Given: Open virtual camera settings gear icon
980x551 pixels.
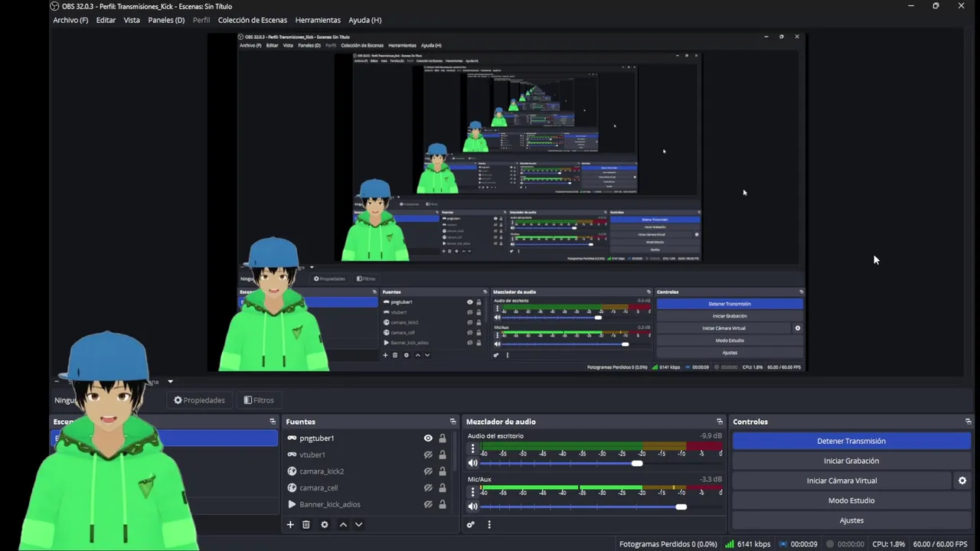Looking at the screenshot, I should pos(962,481).
